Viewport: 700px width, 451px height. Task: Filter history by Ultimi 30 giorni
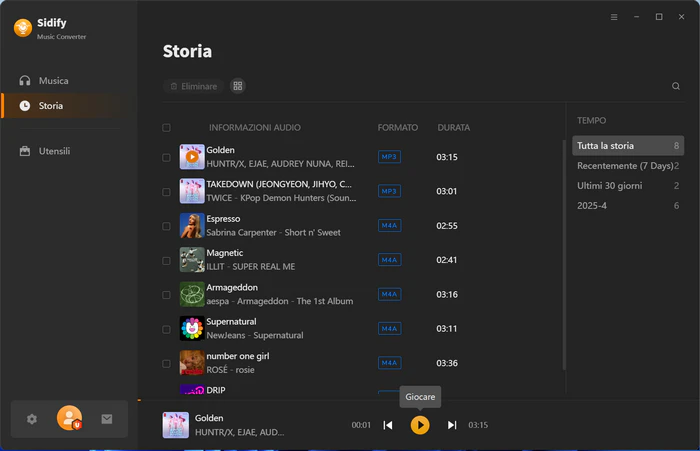[x=628, y=186]
